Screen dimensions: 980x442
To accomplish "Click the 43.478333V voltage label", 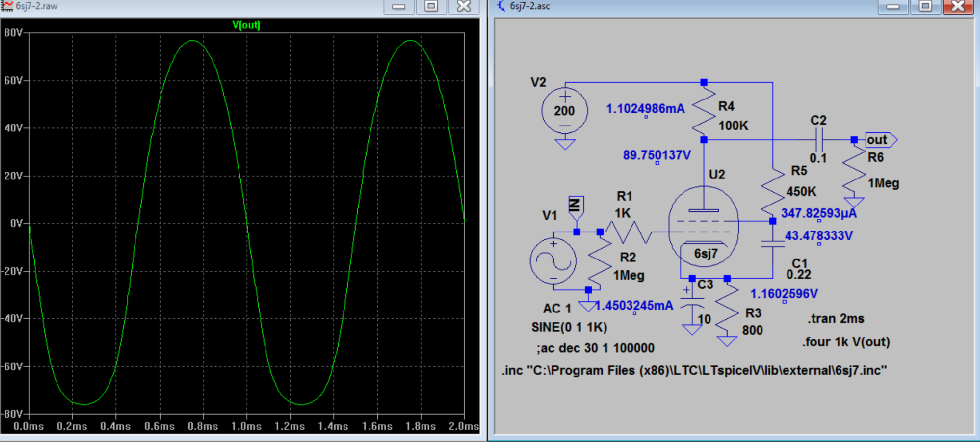I will (x=819, y=236).
